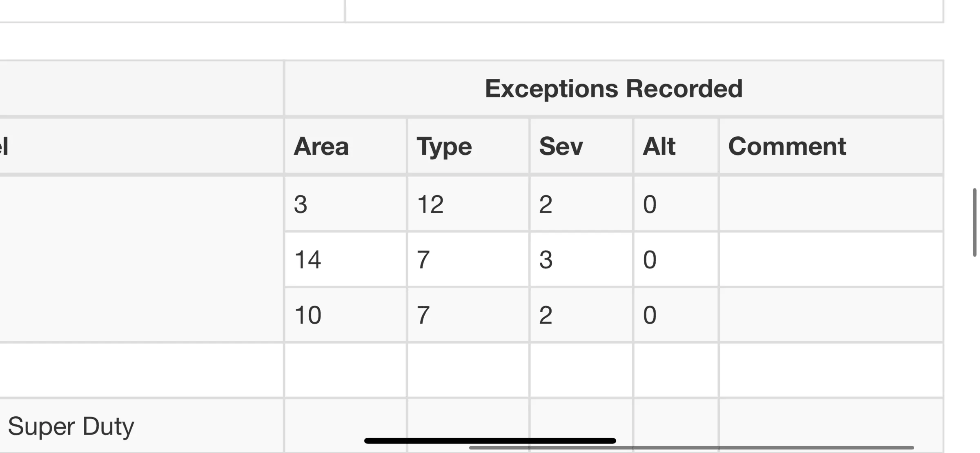Tap the black home indicator bar
The image size is (980, 453).
pyautogui.click(x=490, y=441)
